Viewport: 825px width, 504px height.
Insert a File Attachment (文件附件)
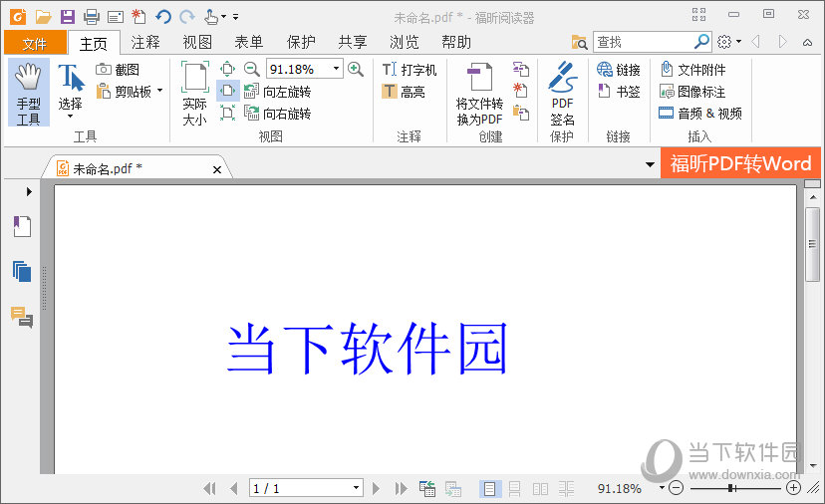(692, 70)
